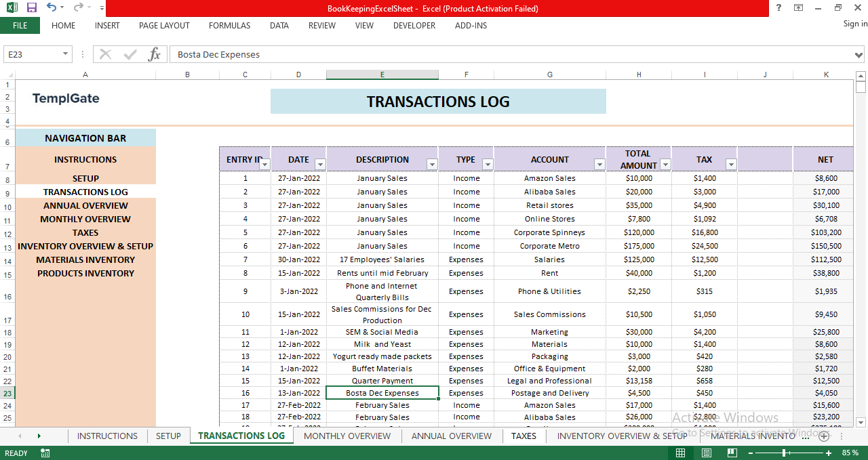Open Excel Help question mark icon

[778, 7]
